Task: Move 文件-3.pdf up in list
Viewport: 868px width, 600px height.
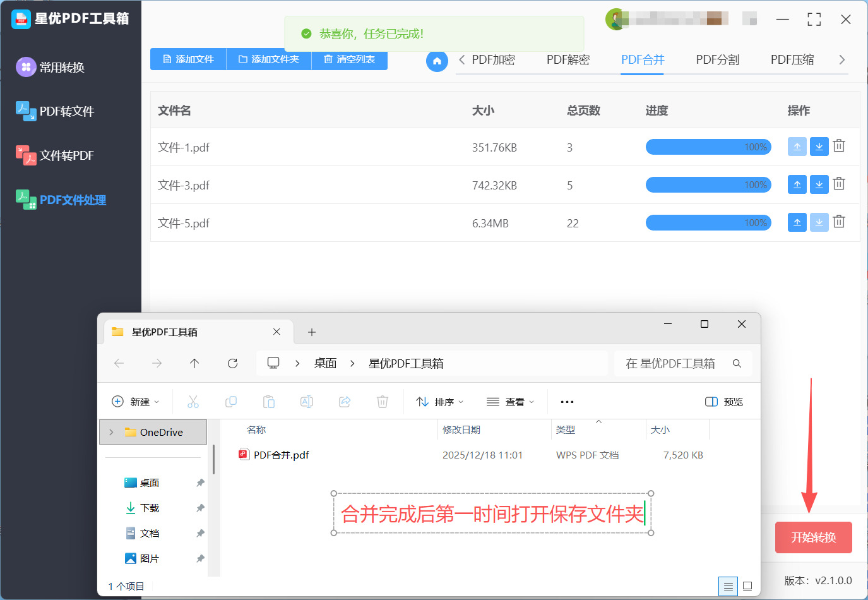Action: [797, 184]
